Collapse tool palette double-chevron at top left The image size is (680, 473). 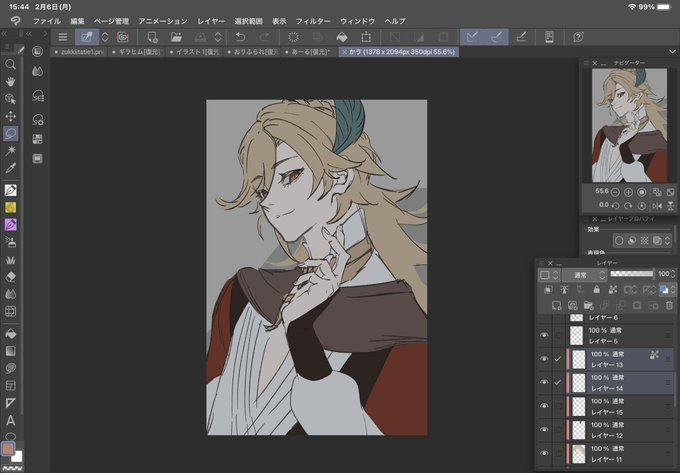coord(4,33)
